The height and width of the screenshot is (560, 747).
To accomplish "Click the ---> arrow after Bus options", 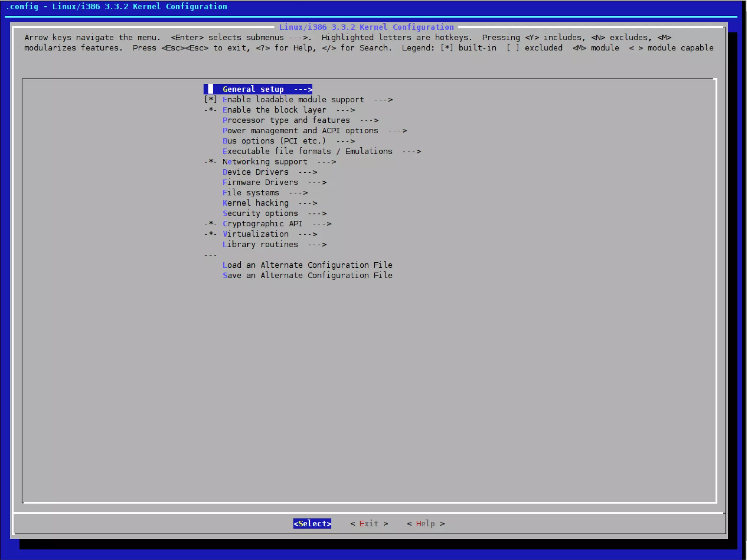I will tap(345, 141).
